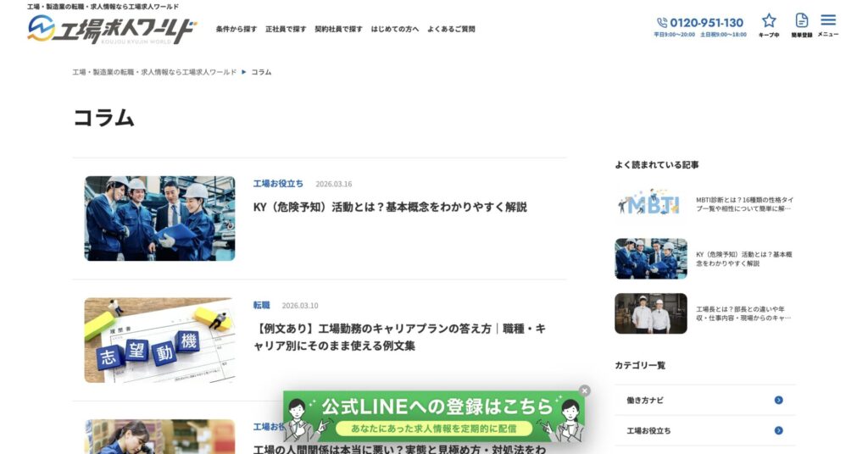Open 契約社員で探す in the header navigation
Viewport: 868px width, 454px height.
tap(338, 30)
